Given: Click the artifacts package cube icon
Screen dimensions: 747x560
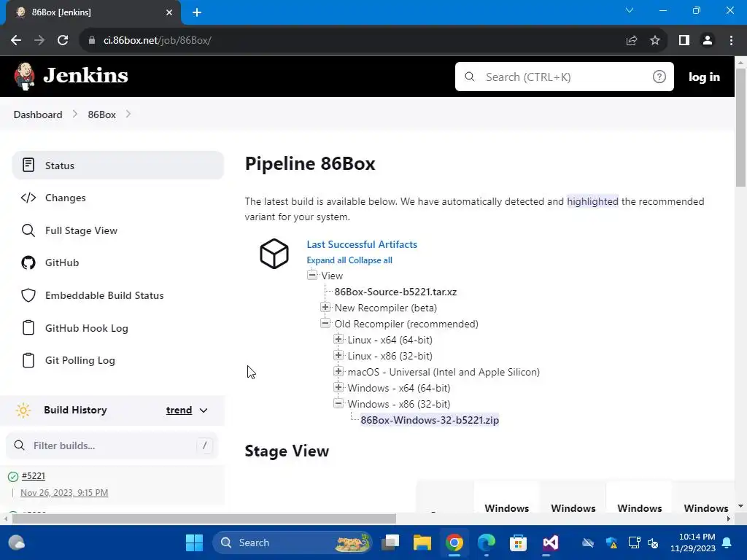Looking at the screenshot, I should pos(274,253).
